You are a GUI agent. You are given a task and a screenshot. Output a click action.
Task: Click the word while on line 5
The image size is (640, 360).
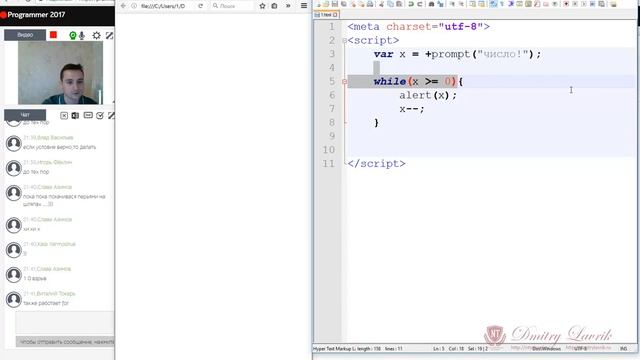pos(390,81)
